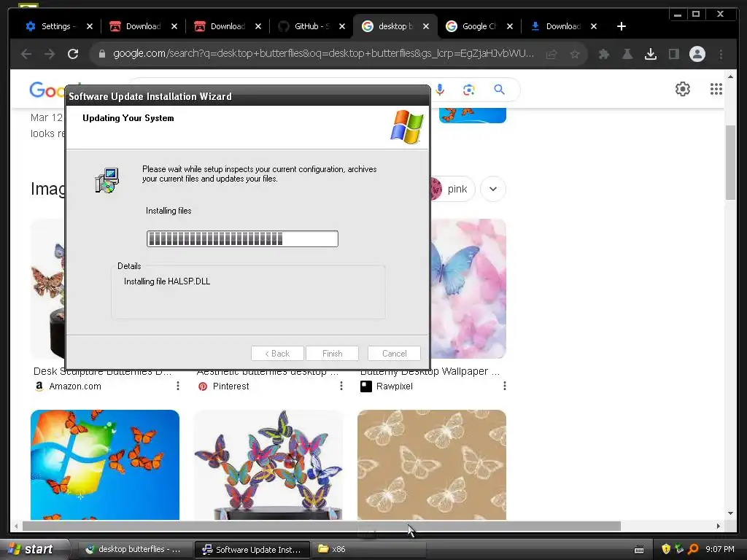Click the Google search magnifier icon

coord(499,90)
